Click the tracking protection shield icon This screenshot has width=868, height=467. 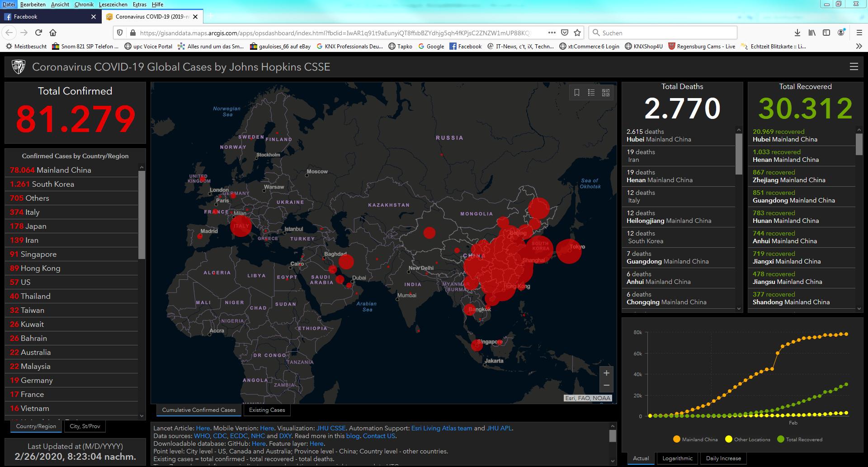click(x=120, y=33)
